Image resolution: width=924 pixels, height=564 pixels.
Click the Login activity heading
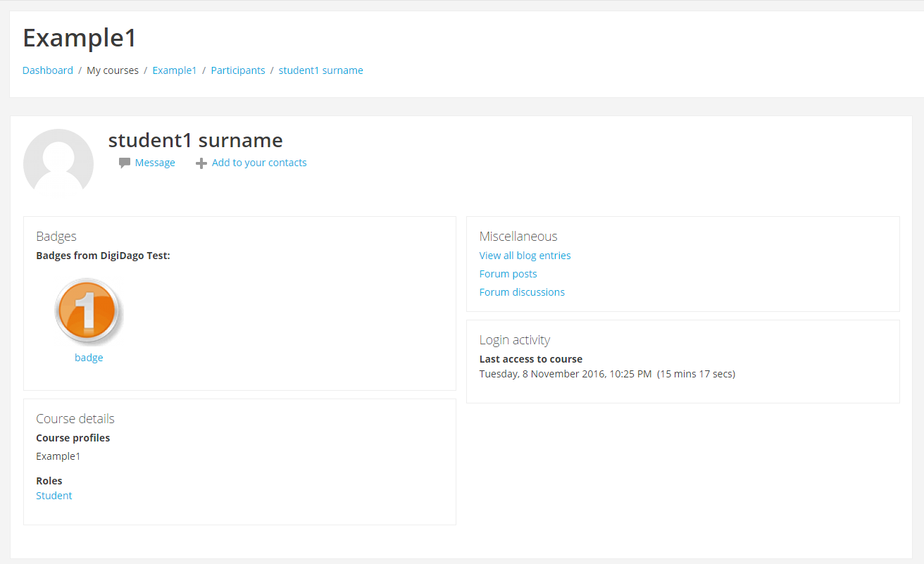tap(515, 340)
